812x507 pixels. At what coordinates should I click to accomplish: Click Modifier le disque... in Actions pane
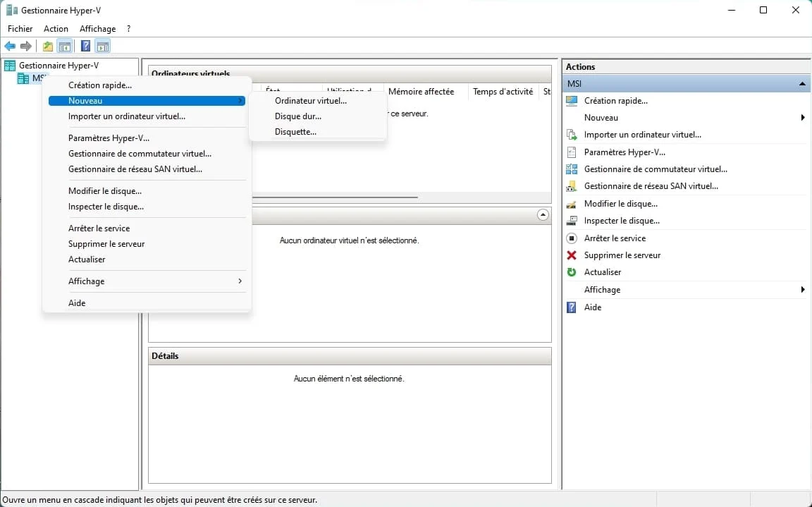coord(621,204)
